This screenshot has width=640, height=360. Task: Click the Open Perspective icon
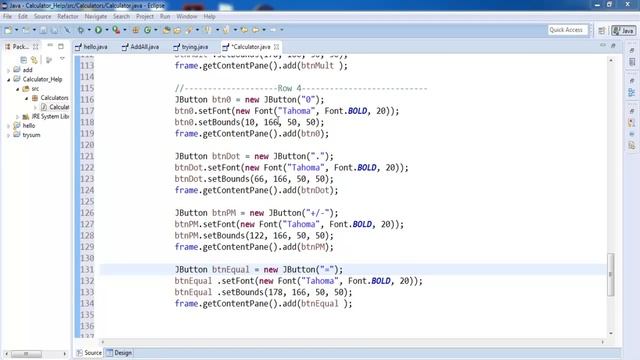click(x=602, y=31)
